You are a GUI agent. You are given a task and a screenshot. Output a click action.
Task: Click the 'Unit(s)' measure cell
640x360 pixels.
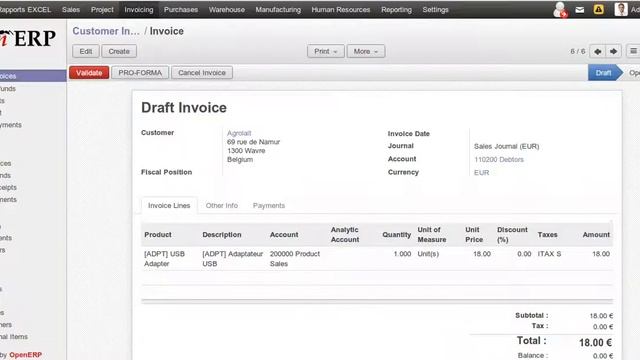[428, 254]
